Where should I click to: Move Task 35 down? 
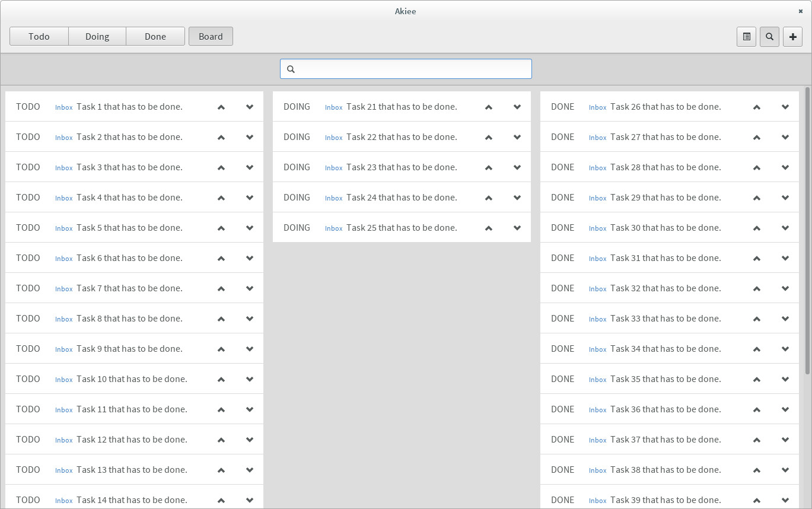click(785, 380)
